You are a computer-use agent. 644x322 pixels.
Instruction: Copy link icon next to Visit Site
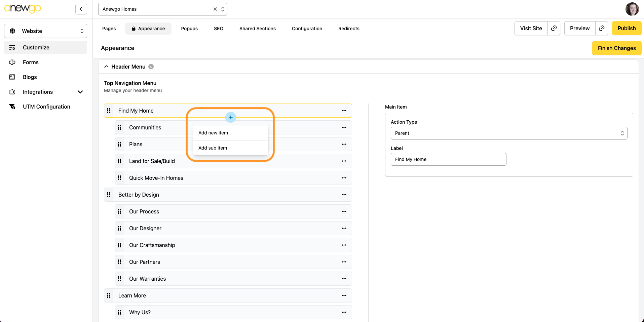click(554, 28)
